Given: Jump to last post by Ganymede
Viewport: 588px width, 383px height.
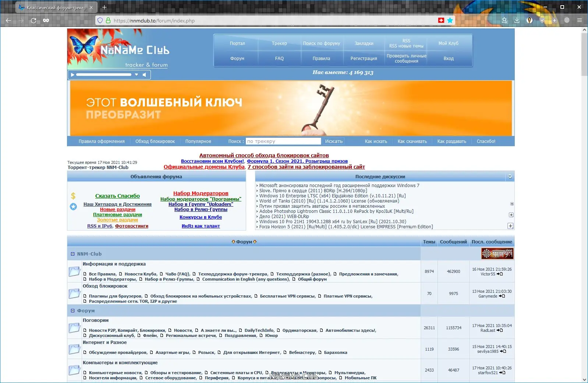Looking at the screenshot, I should click(x=502, y=296).
